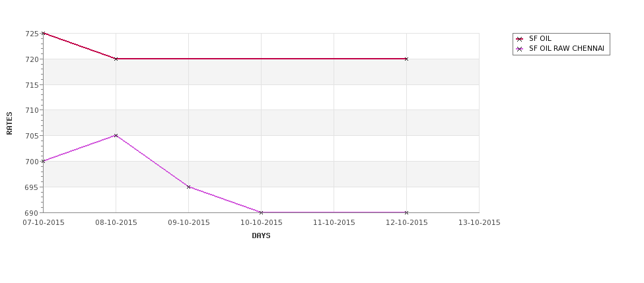Select SF OIL marker on 08-10-2015
Viewport: 644px width, 283px height.
[x=116, y=59]
